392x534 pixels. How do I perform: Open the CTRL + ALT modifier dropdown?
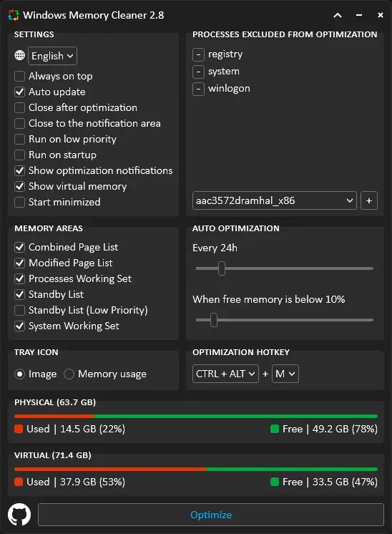click(x=225, y=374)
